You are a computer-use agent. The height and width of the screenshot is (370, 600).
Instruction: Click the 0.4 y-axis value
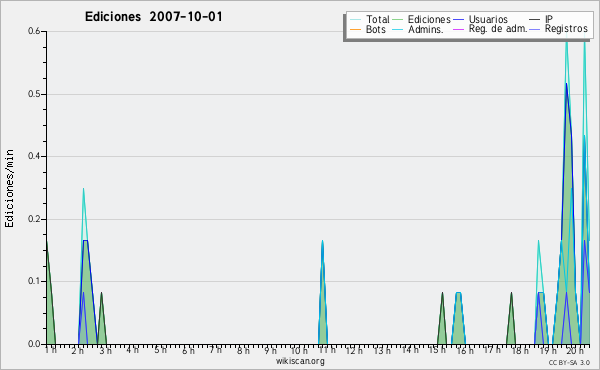coord(34,156)
